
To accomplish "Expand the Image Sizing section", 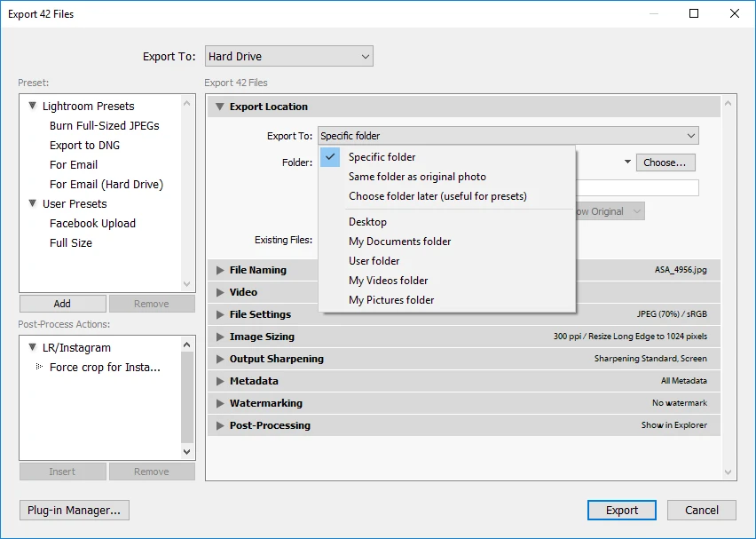I will pos(220,337).
